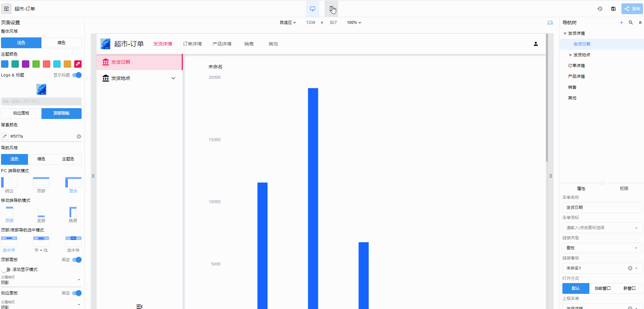The image size is (644, 309).
Task: Toggle the 滚动显示模式 switch
Action: coord(6,270)
